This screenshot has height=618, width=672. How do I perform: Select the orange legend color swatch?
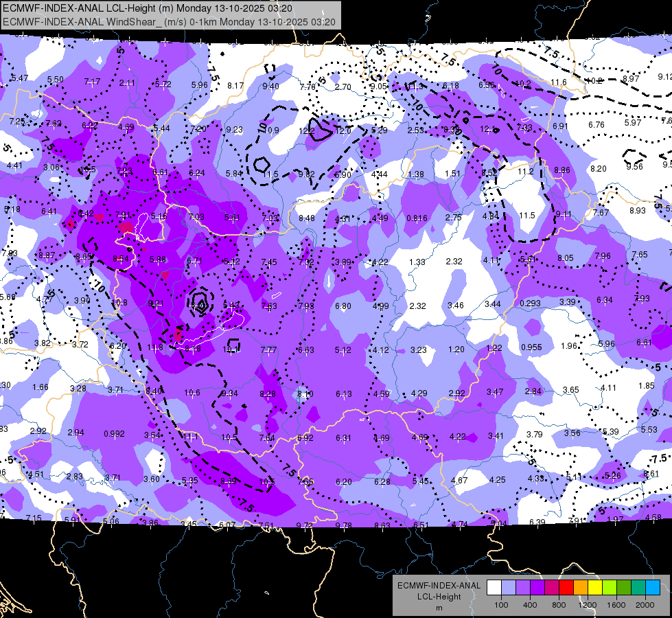[580, 588]
